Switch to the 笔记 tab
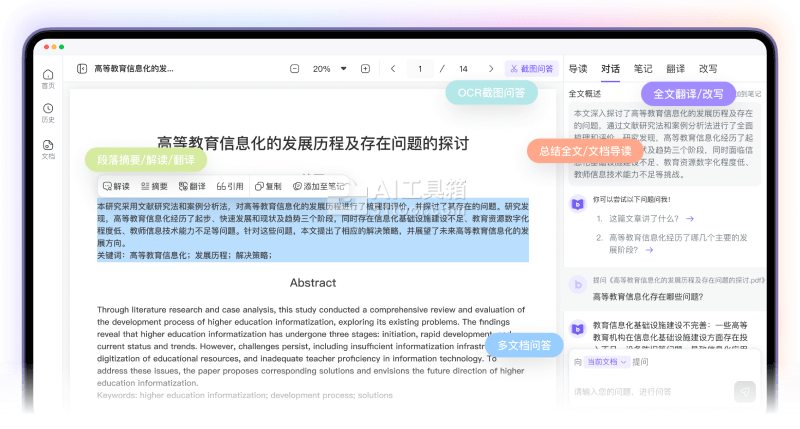The width and height of the screenshot is (800, 429). (643, 69)
